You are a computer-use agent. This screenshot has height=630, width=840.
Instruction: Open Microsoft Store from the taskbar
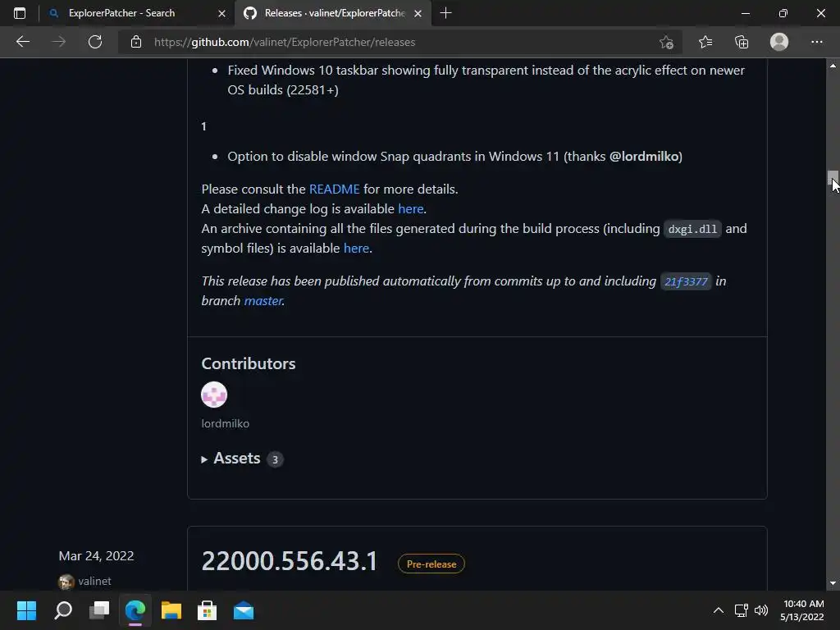click(x=208, y=610)
